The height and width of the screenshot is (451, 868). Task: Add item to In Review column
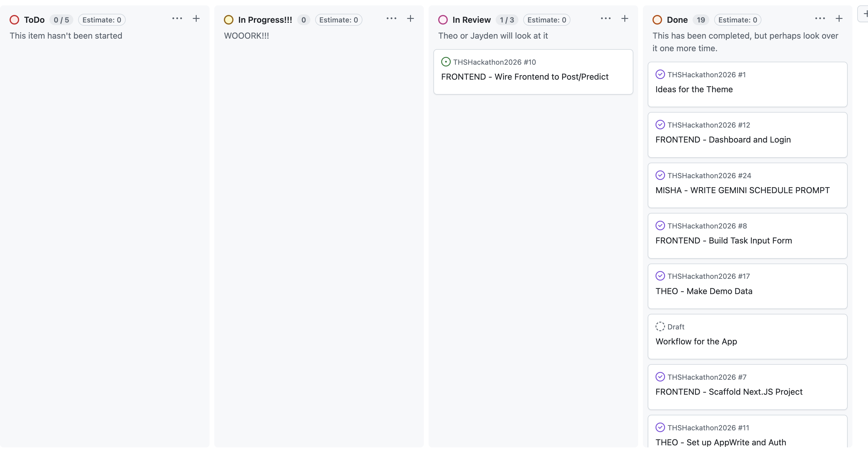[x=624, y=19]
